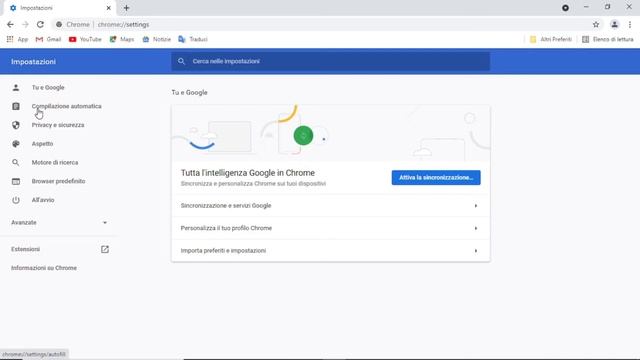Click the Tu e Google section heading
Screen dimensions: 640x360
coord(189,93)
